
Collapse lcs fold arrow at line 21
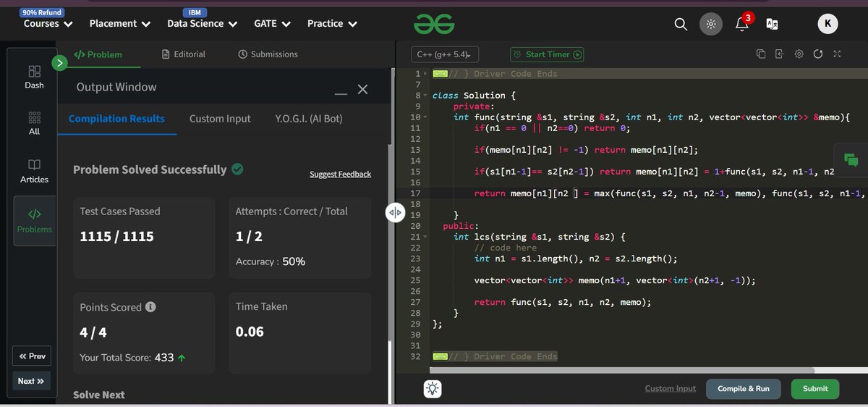[x=425, y=237]
